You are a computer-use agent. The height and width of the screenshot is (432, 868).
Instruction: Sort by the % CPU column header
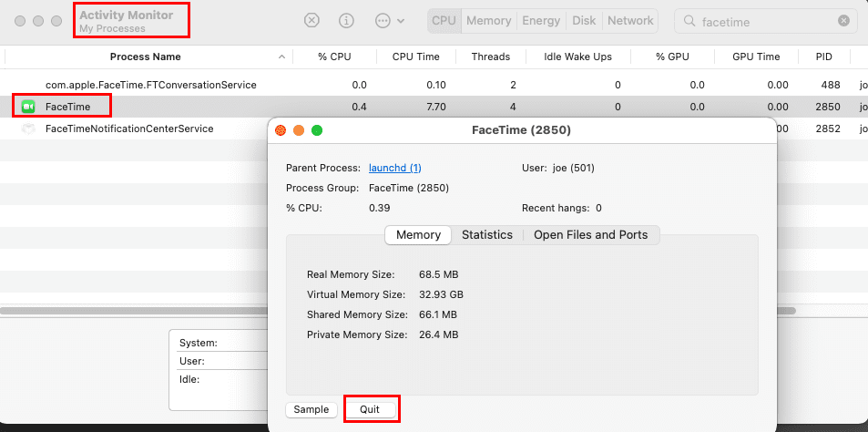(x=333, y=57)
